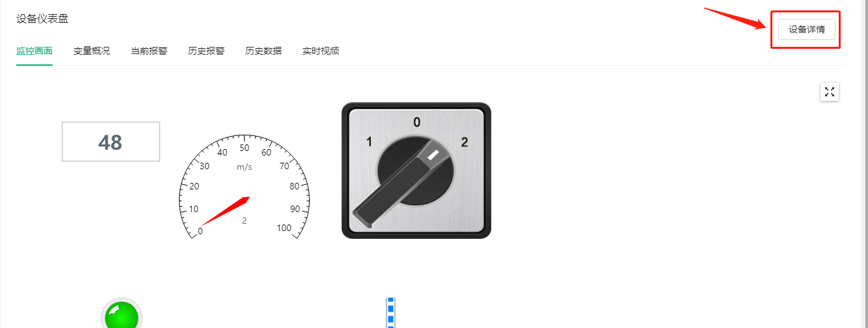Select position 0 on the rotary switch
This screenshot has height=328, width=868.
point(417,122)
